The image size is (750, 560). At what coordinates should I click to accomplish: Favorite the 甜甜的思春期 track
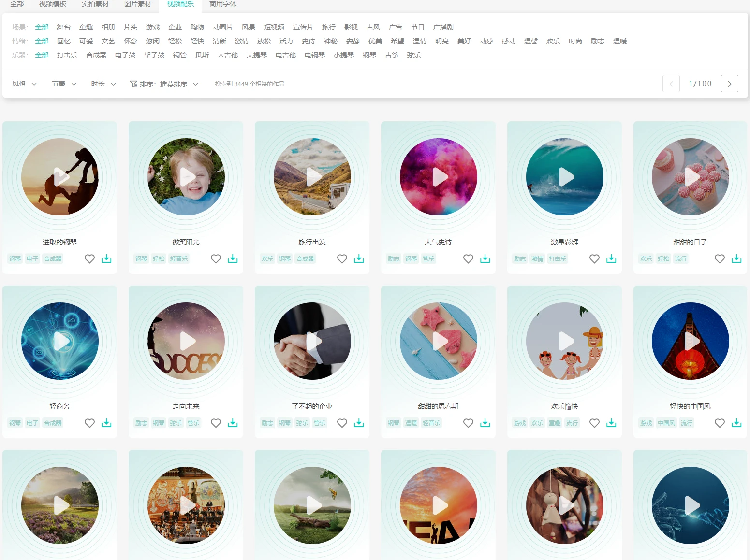click(x=468, y=423)
